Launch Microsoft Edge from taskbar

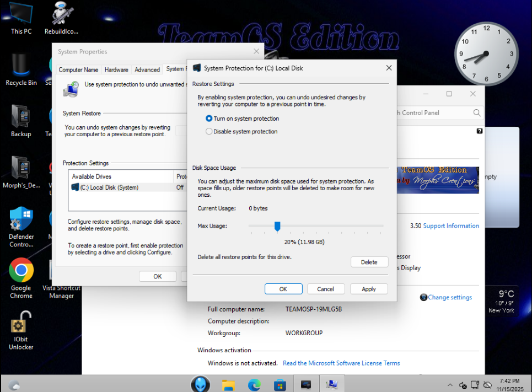click(254, 385)
